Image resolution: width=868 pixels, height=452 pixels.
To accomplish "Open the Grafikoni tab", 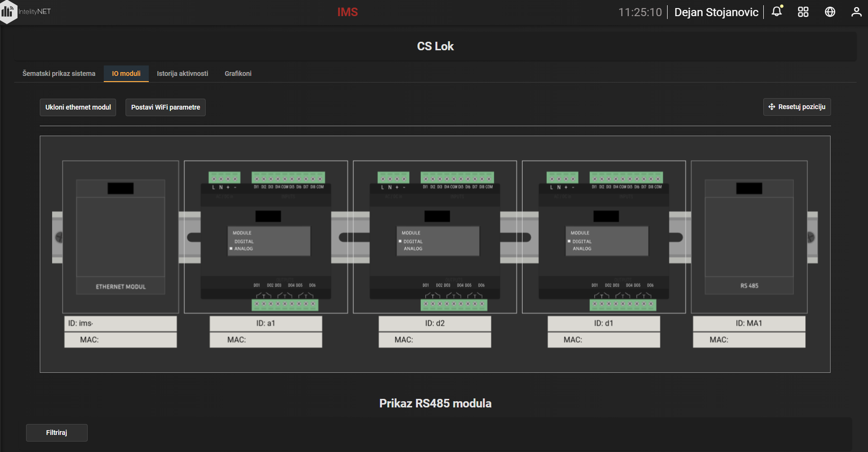I will (x=238, y=74).
